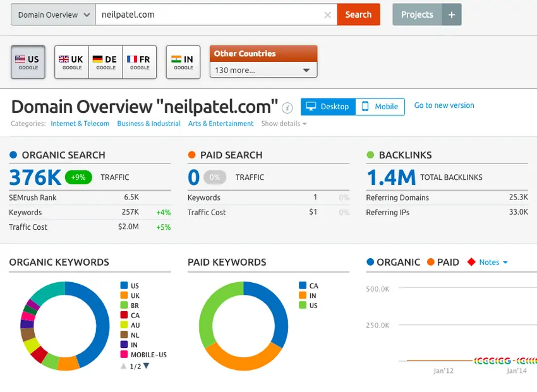The height and width of the screenshot is (392, 537).
Task: Expand Show details for categories
Action: [x=284, y=124]
